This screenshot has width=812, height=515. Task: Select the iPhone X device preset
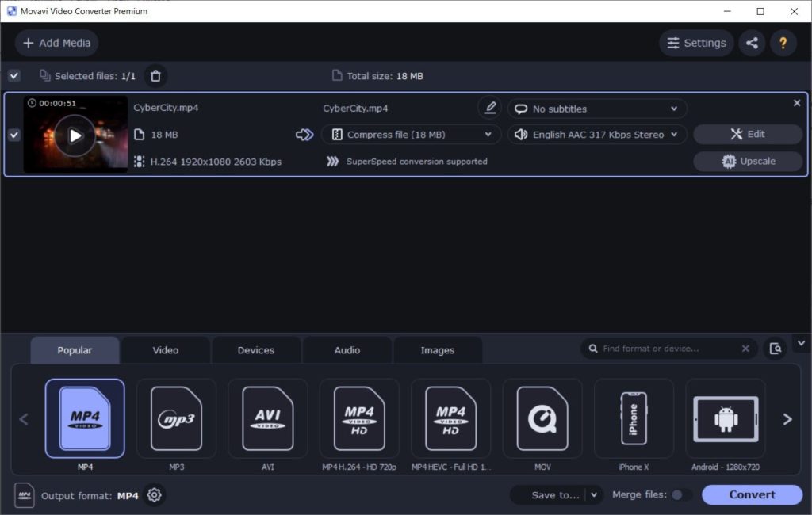coord(634,418)
